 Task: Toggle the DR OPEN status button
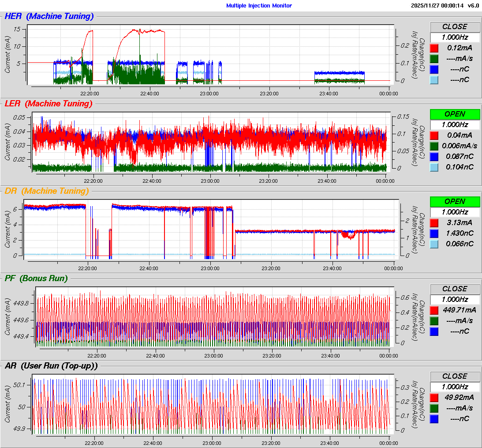click(x=455, y=201)
